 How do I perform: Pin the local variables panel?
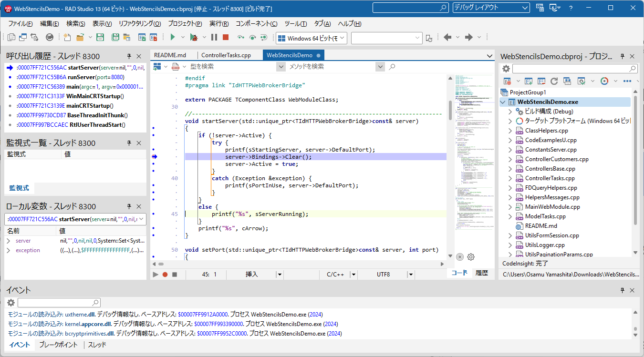[x=129, y=206]
